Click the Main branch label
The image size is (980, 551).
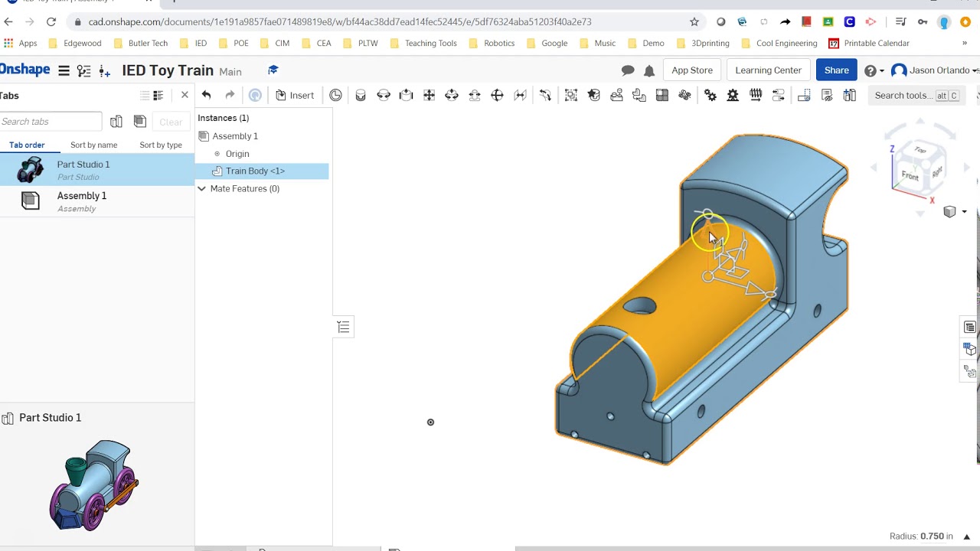click(230, 71)
